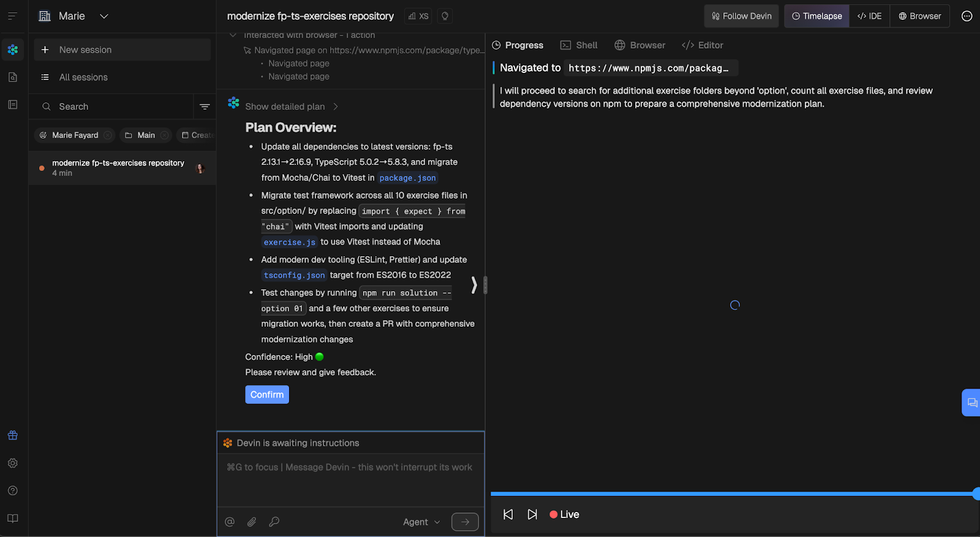Open the list panel icon in rail

click(x=13, y=105)
